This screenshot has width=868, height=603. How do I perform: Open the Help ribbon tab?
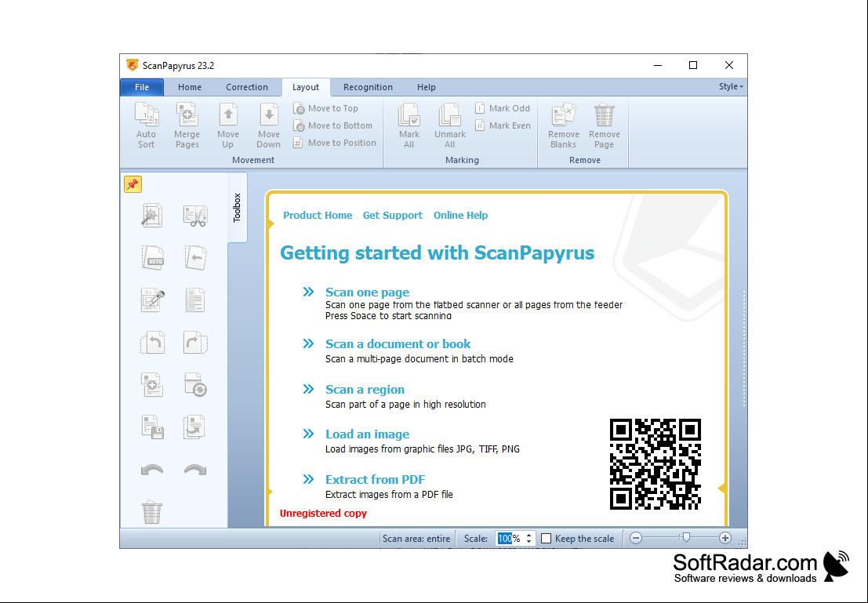tap(427, 87)
